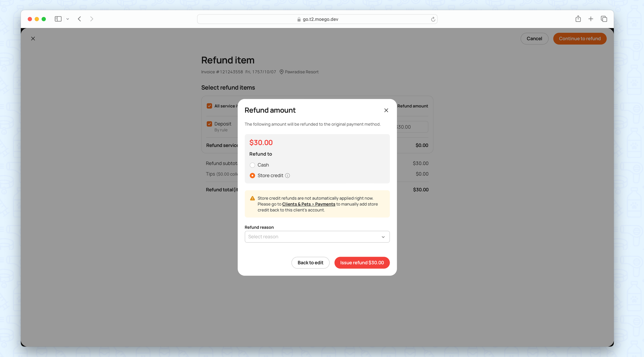
Task: Select the Cash radio option
Action: (x=252, y=165)
